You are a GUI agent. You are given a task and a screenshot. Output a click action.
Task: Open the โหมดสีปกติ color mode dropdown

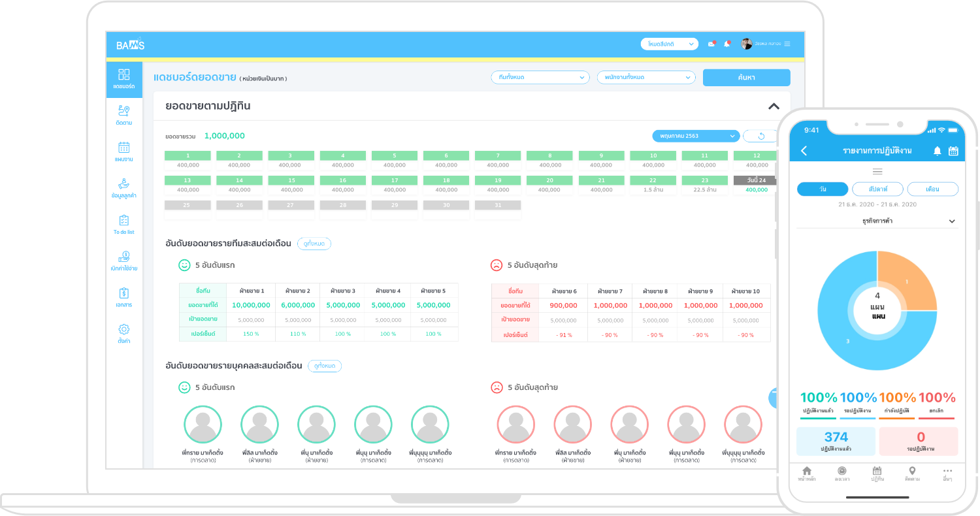670,44
